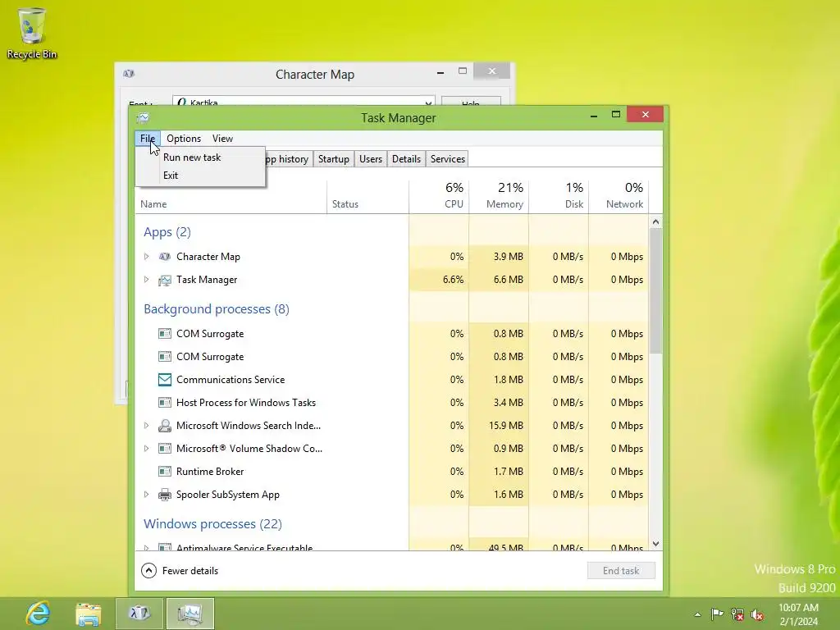Click the scrollbar up arrow

tap(655, 221)
